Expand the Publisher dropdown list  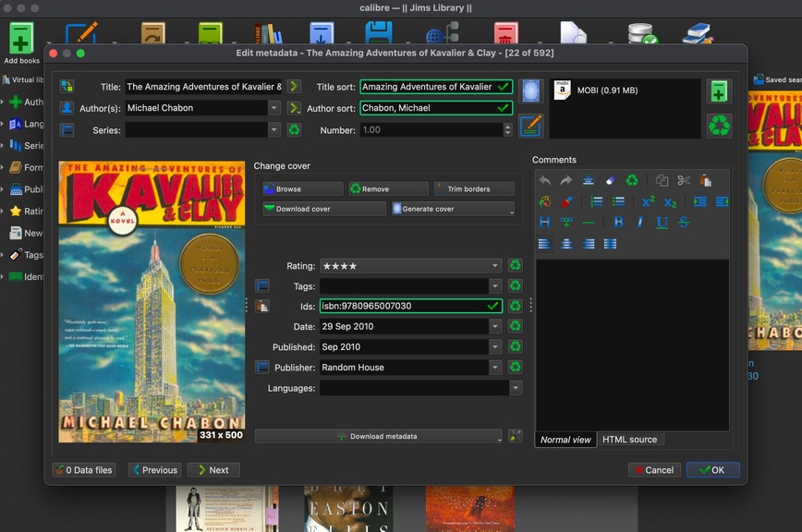coord(496,368)
